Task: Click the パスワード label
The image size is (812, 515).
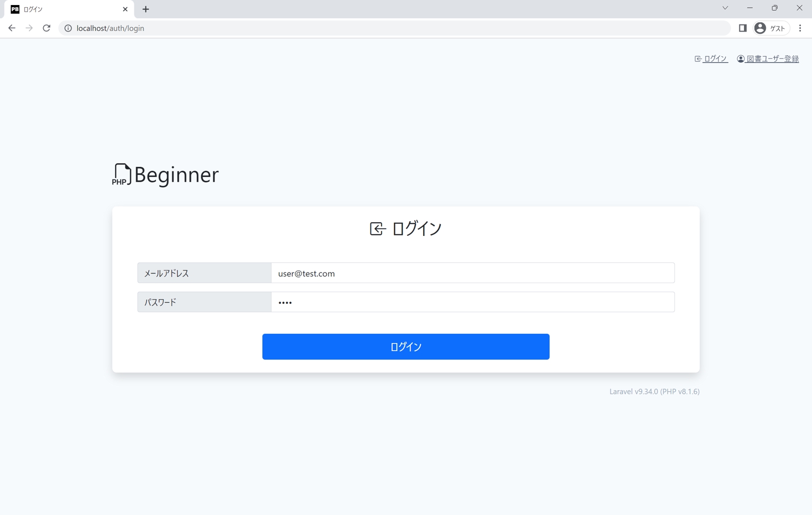Action: coord(204,302)
